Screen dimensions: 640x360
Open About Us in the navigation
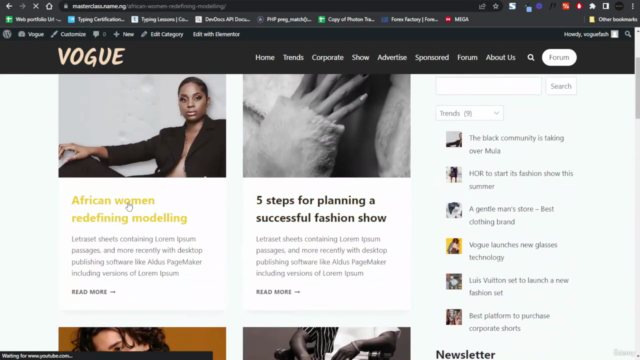tap(500, 58)
